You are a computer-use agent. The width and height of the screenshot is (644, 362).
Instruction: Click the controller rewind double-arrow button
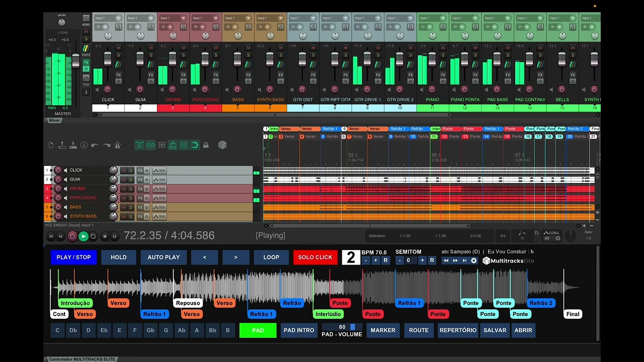[446, 260]
